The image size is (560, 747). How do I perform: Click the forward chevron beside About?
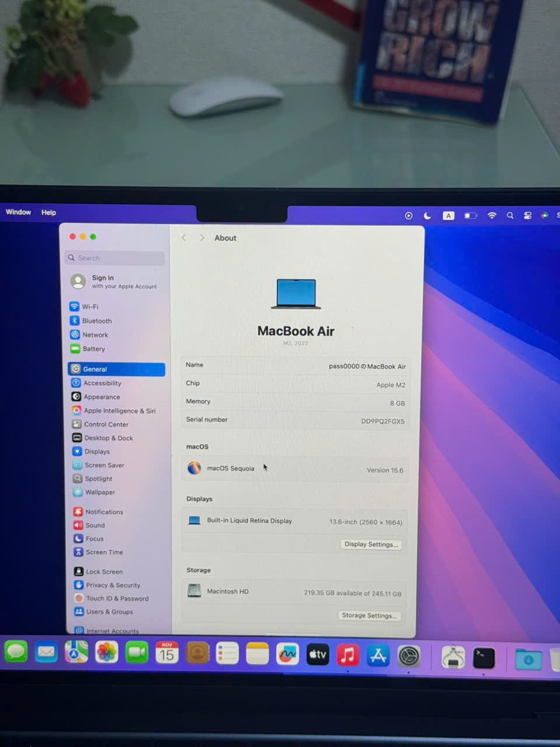[202, 238]
